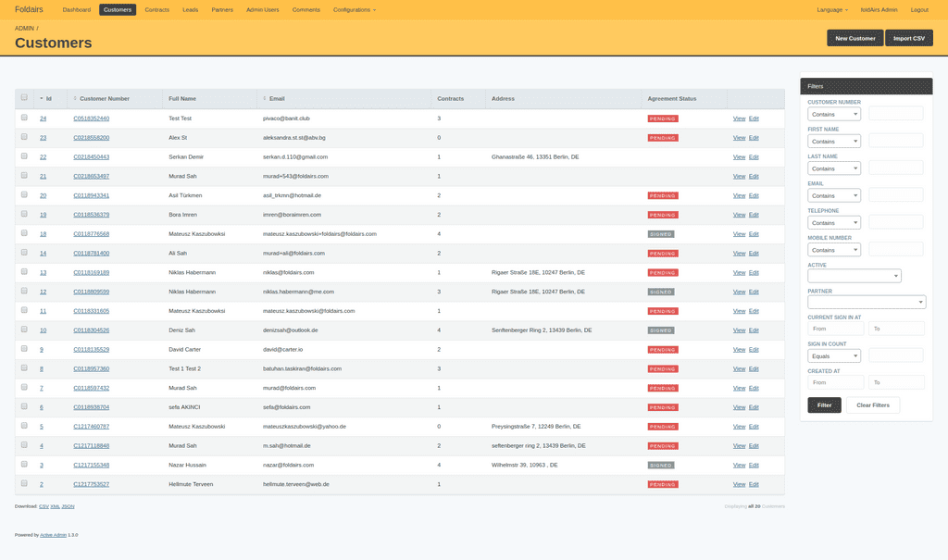This screenshot has height=560, width=948.
Task: Click the First Name filter input field
Action: (x=894, y=140)
